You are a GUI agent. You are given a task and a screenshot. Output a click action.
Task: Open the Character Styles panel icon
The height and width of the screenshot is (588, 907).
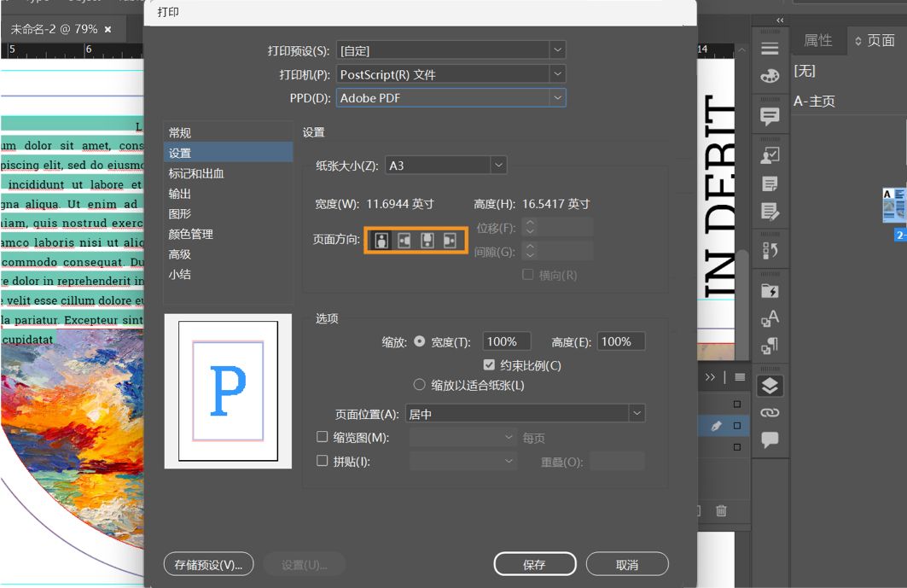770,318
